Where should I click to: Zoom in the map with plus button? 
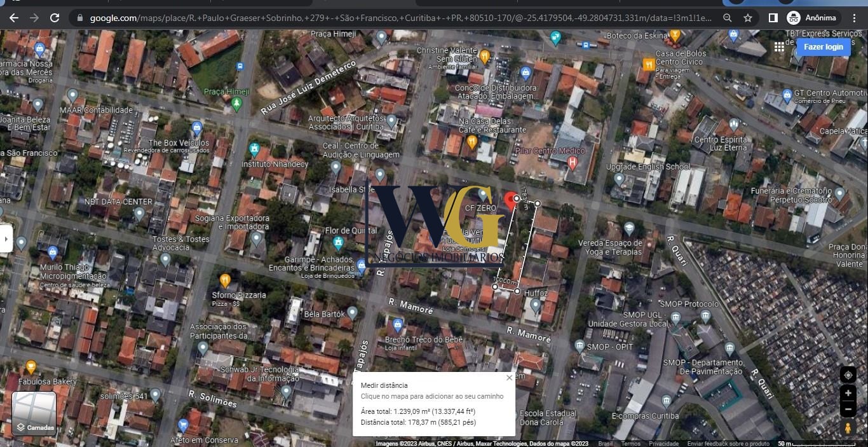coord(848,394)
